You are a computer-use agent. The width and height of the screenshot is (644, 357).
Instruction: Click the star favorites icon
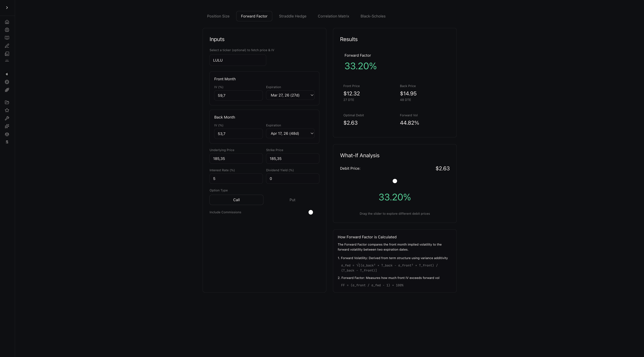[7, 110]
